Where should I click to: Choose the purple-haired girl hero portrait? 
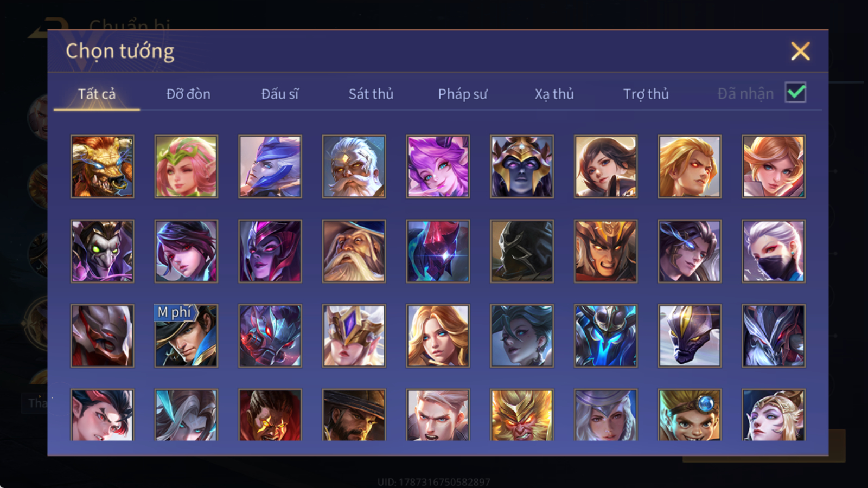[x=438, y=166]
